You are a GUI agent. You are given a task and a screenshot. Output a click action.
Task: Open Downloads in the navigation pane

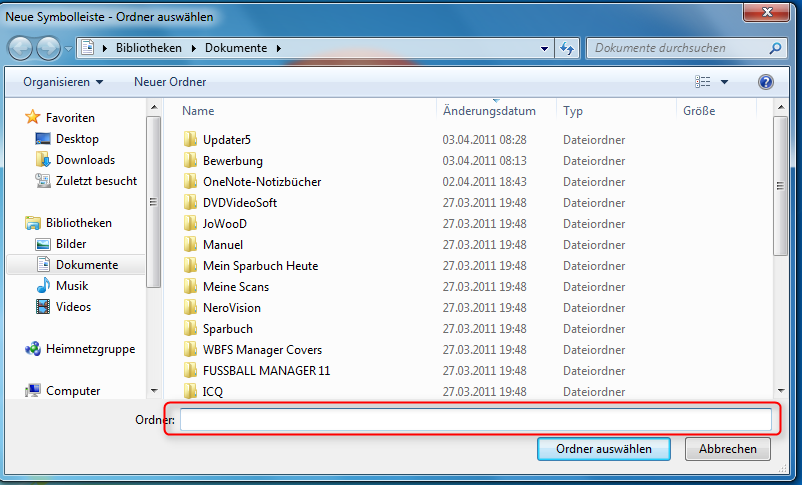click(85, 160)
